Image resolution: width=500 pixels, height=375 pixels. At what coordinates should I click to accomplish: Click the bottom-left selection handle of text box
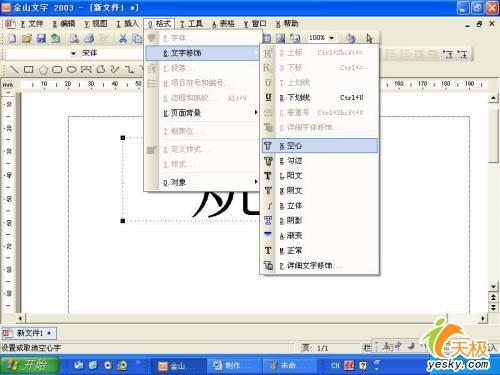[123, 221]
